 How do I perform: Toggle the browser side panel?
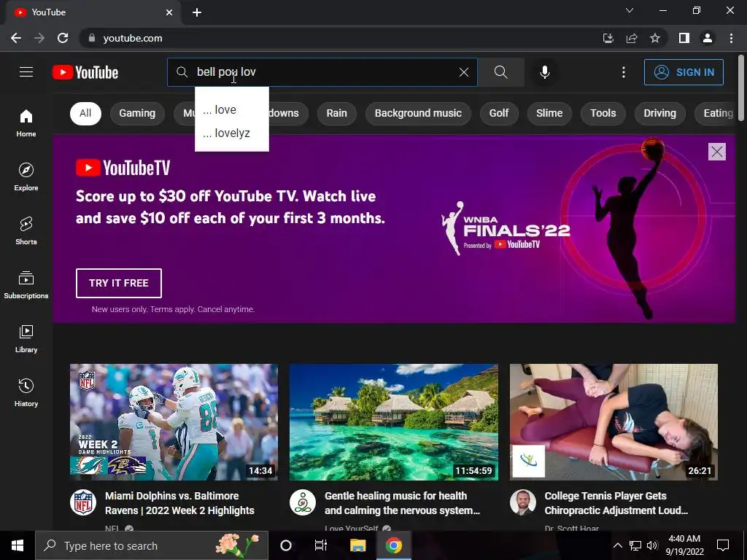click(684, 38)
